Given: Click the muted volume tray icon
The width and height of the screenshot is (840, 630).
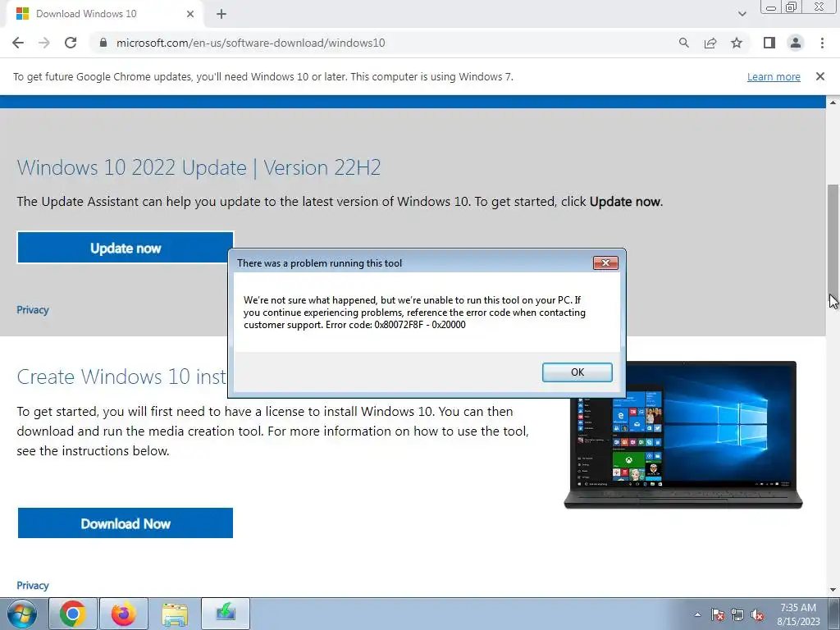Looking at the screenshot, I should (x=757, y=614).
